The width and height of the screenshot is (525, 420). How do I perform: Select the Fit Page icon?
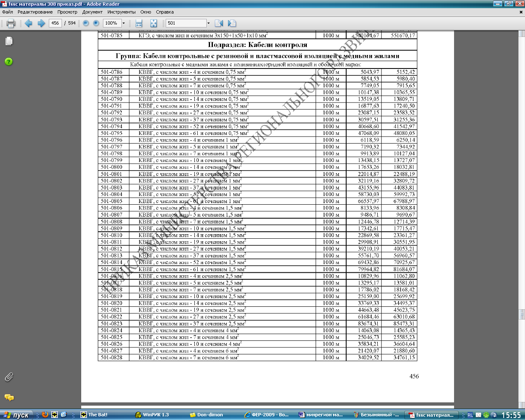tap(153, 23)
